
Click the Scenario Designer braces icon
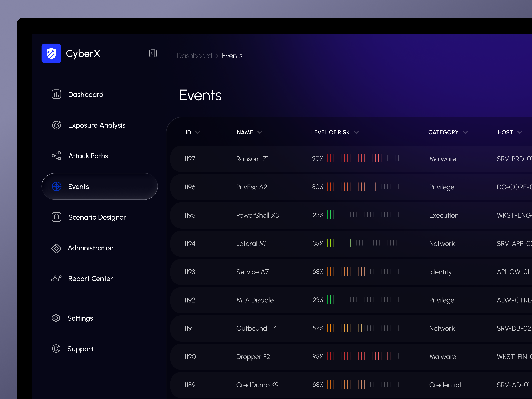[56, 217]
